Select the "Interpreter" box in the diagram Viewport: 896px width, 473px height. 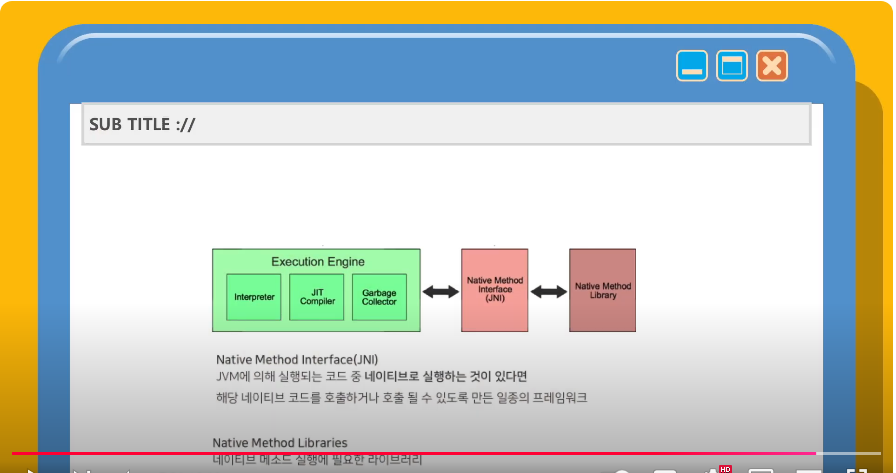click(x=254, y=297)
